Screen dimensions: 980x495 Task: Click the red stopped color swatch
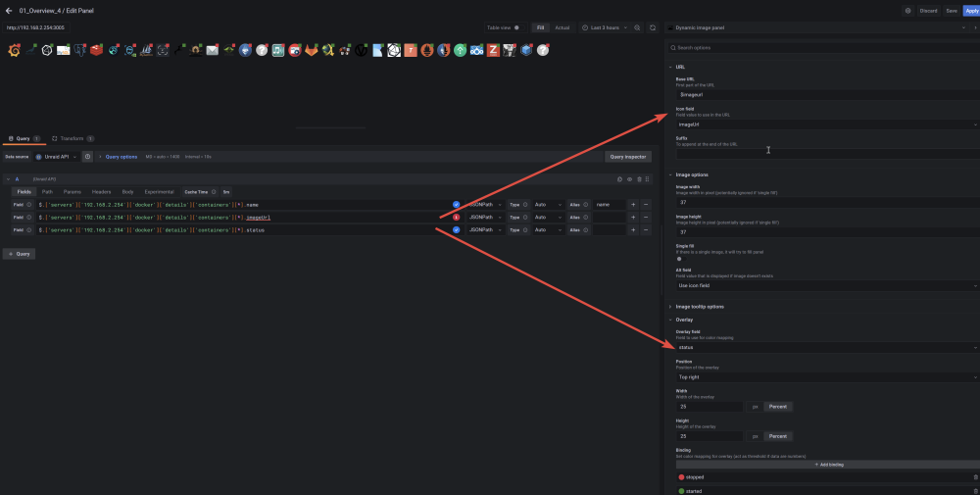click(x=681, y=477)
